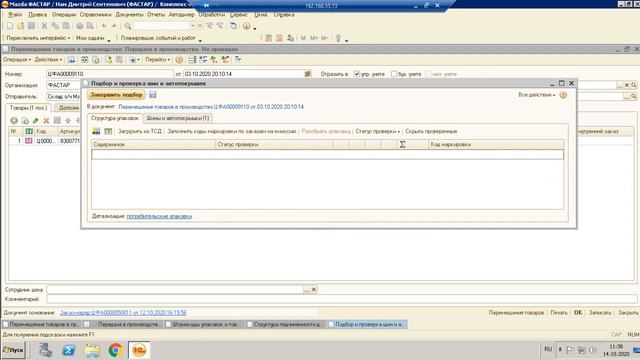
Task: Clear the Сотрудник цеха field with the X button
Action: click(x=314, y=289)
